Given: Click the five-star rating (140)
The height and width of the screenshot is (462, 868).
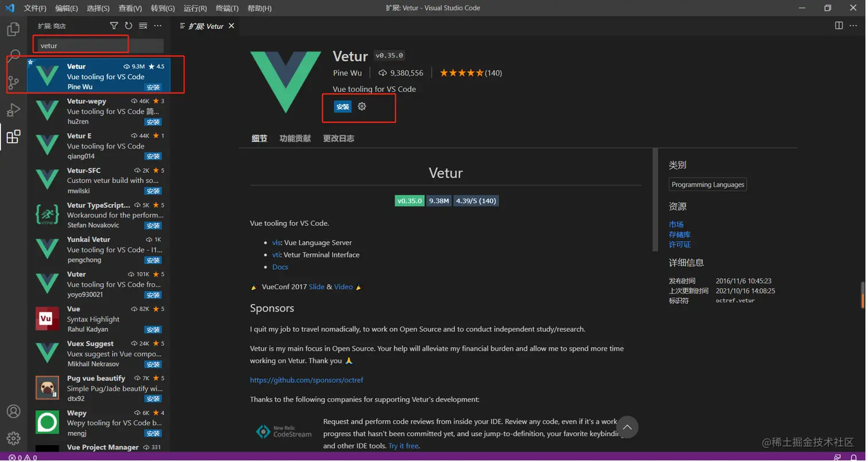Looking at the screenshot, I should (471, 73).
